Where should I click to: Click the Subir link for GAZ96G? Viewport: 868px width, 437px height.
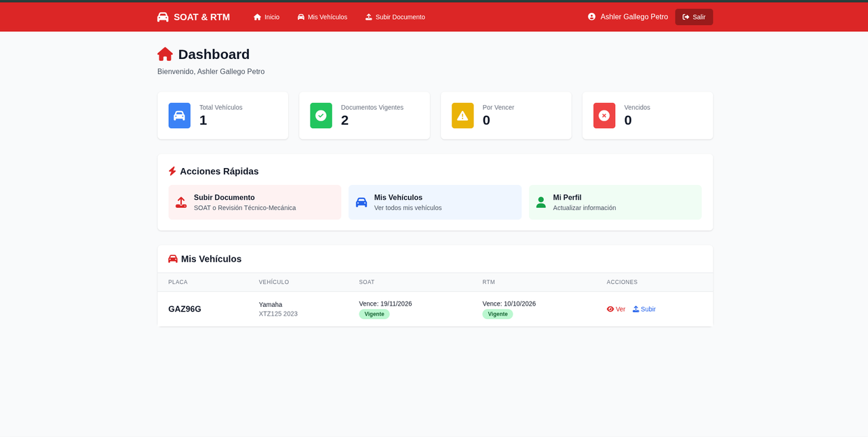coord(644,309)
